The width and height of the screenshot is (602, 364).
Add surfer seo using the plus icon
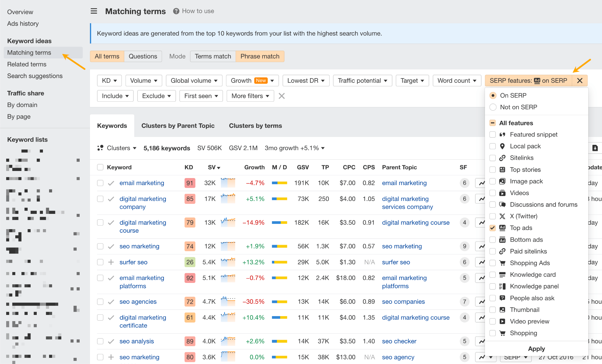click(x=111, y=262)
